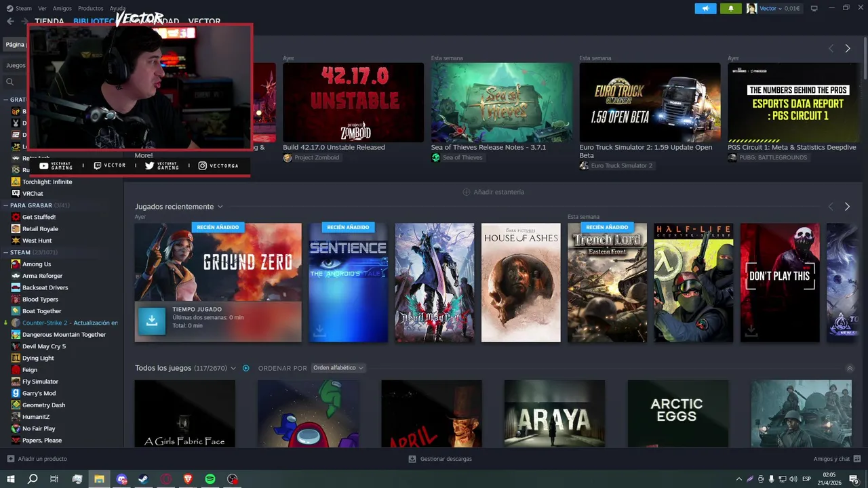Open Steam from the Windows taskbar
The width and height of the screenshot is (868, 488).
tap(144, 479)
